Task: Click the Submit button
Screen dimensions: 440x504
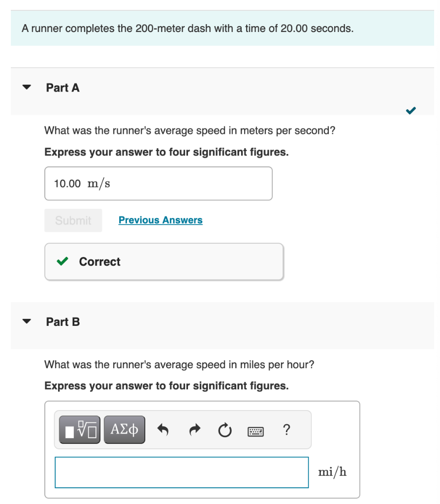Action: tap(73, 220)
